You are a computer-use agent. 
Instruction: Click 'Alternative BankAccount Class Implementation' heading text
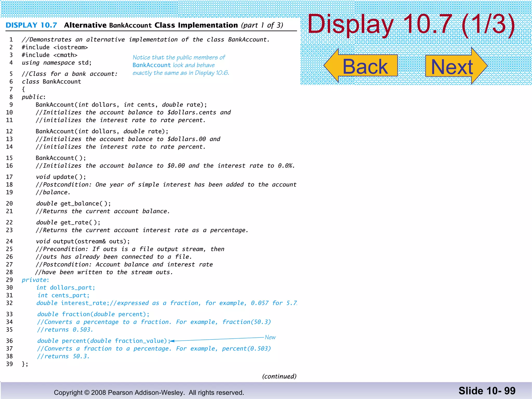[x=151, y=25]
